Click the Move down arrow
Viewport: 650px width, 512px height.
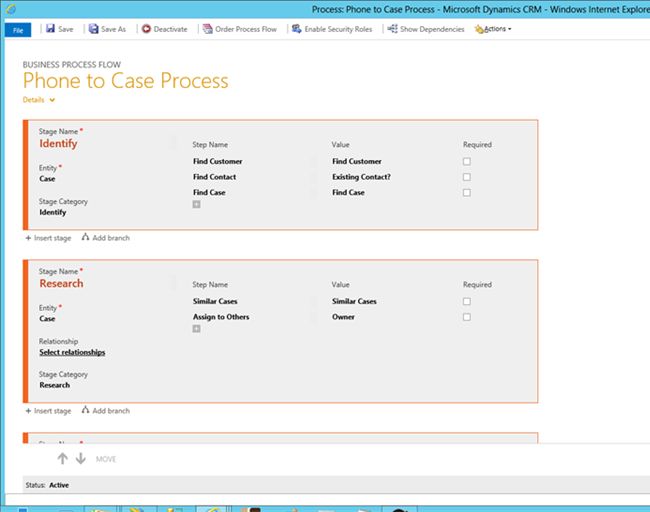(81, 459)
